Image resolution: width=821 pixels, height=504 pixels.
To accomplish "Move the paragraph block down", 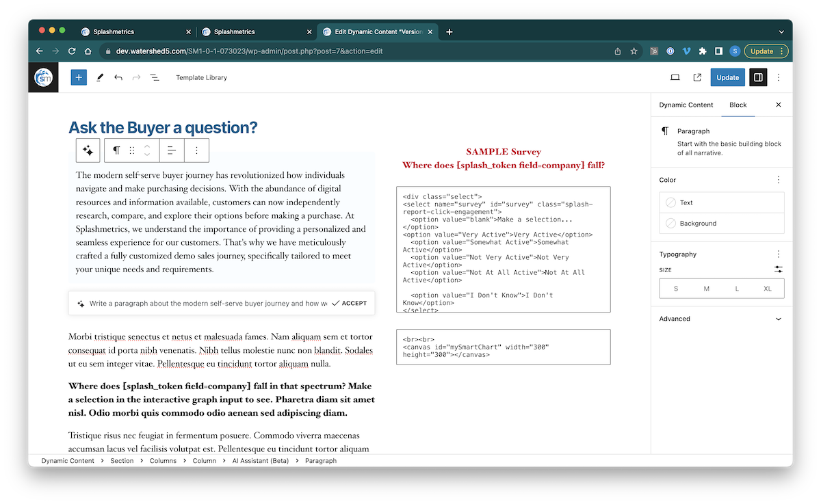I will pyautogui.click(x=146, y=155).
